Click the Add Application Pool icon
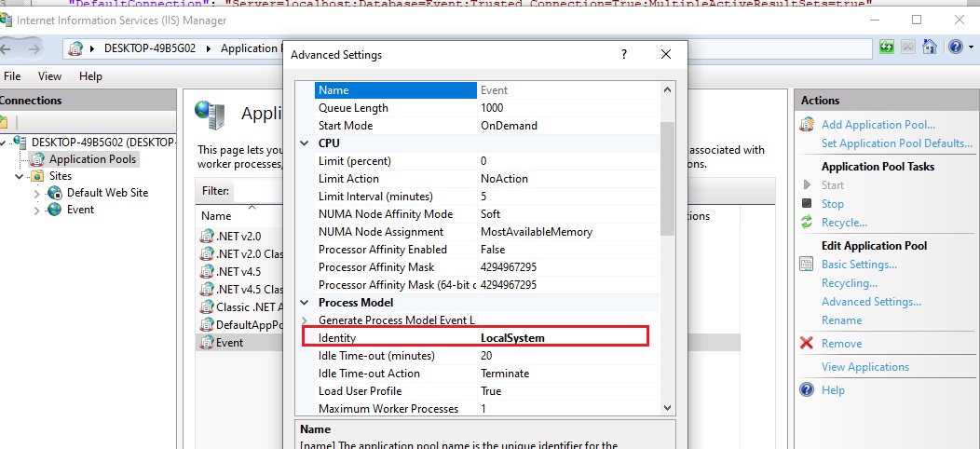Image resolution: width=980 pixels, height=449 pixels. (x=807, y=125)
